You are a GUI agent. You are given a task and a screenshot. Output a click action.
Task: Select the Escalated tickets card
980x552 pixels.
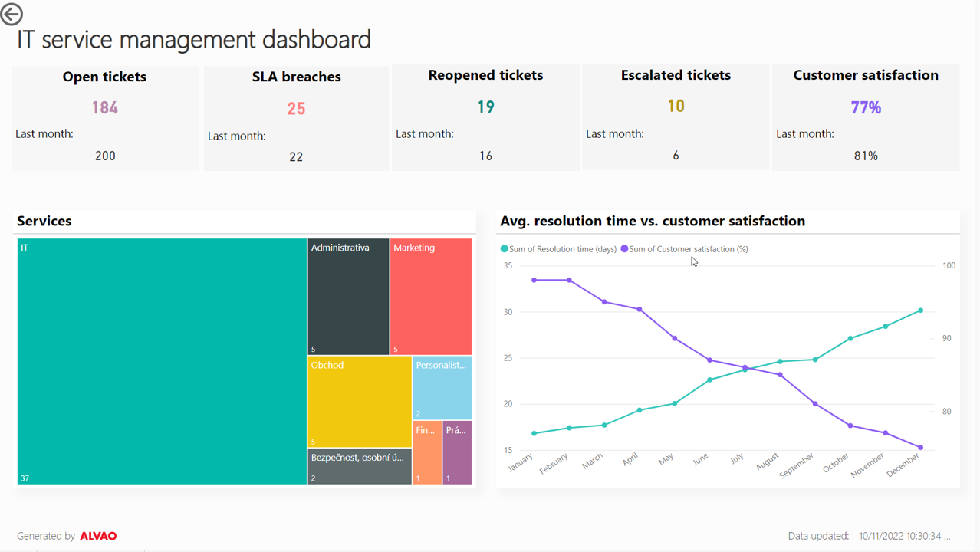coord(676,117)
